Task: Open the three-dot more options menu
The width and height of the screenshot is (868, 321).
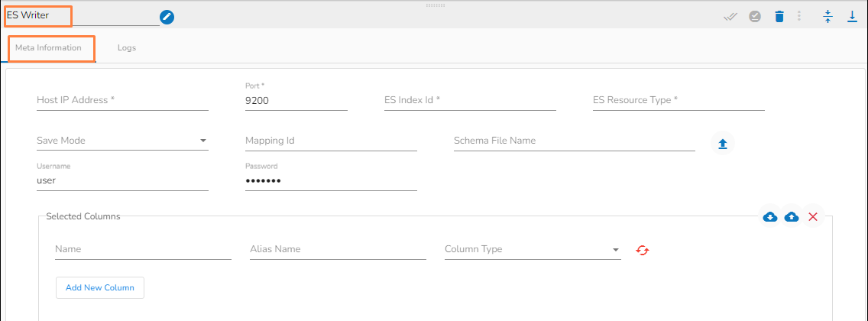Action: (799, 16)
